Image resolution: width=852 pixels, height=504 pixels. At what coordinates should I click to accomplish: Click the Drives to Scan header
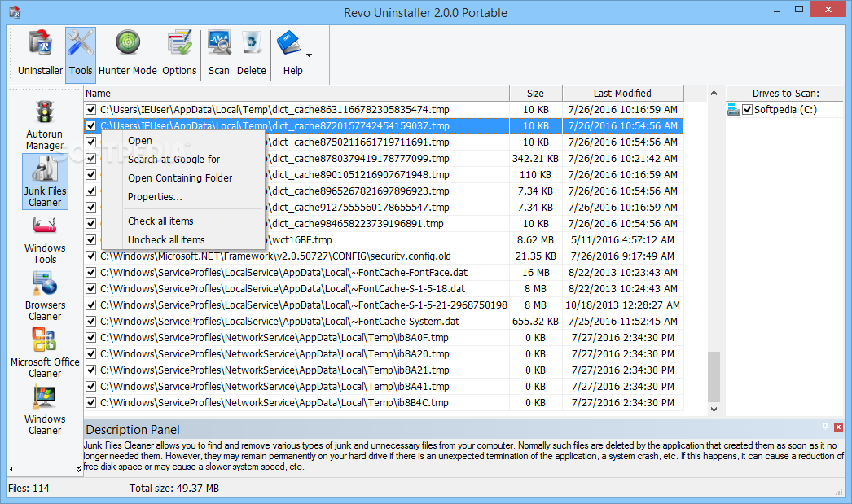(785, 94)
